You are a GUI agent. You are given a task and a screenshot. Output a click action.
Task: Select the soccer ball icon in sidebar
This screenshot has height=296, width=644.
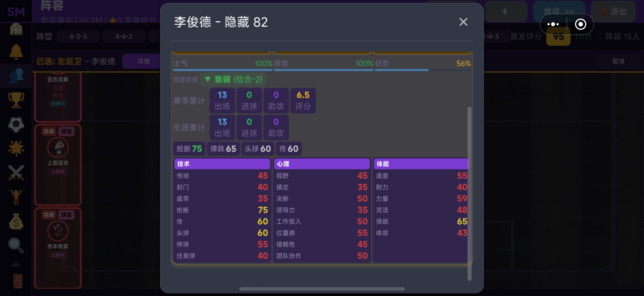[x=16, y=124]
